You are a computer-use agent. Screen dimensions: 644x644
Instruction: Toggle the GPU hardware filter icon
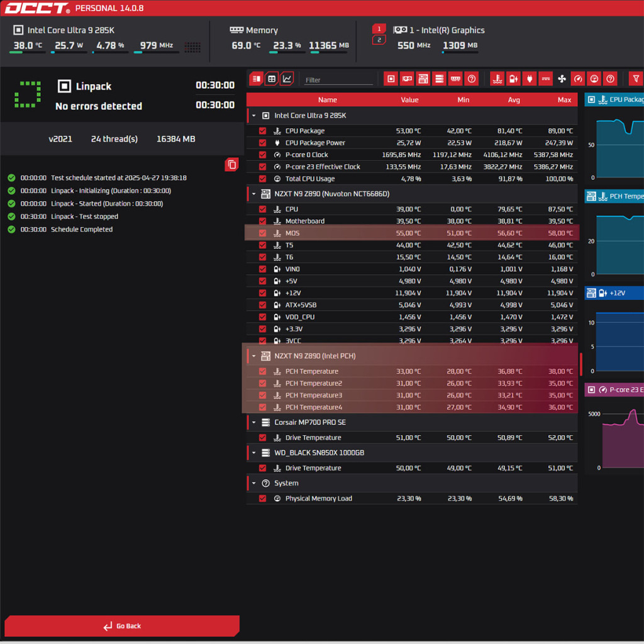pyautogui.click(x=407, y=79)
